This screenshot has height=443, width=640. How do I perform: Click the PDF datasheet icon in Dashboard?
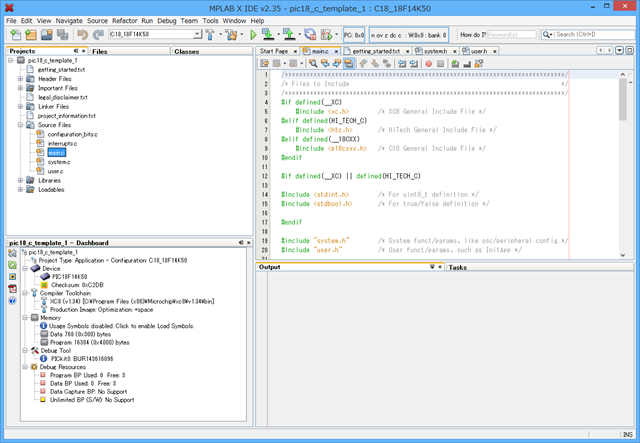[x=12, y=289]
